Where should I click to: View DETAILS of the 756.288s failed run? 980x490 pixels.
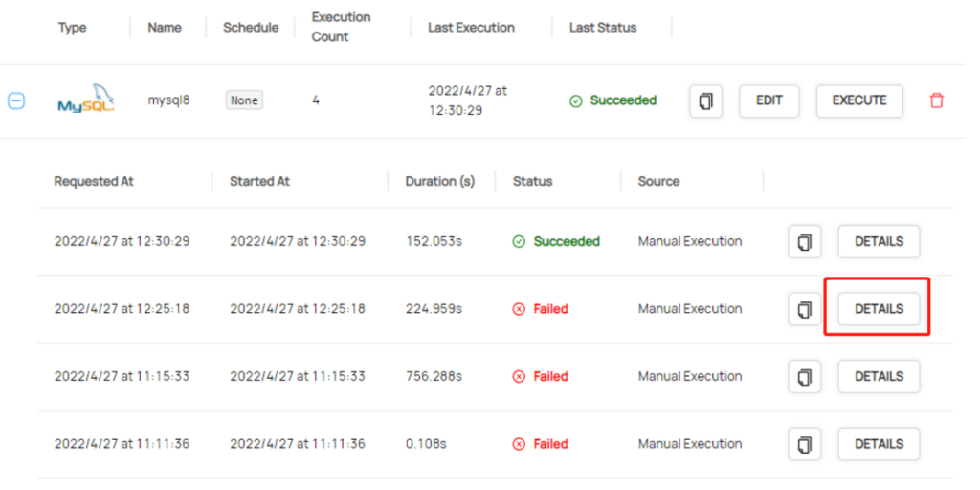pos(879,377)
